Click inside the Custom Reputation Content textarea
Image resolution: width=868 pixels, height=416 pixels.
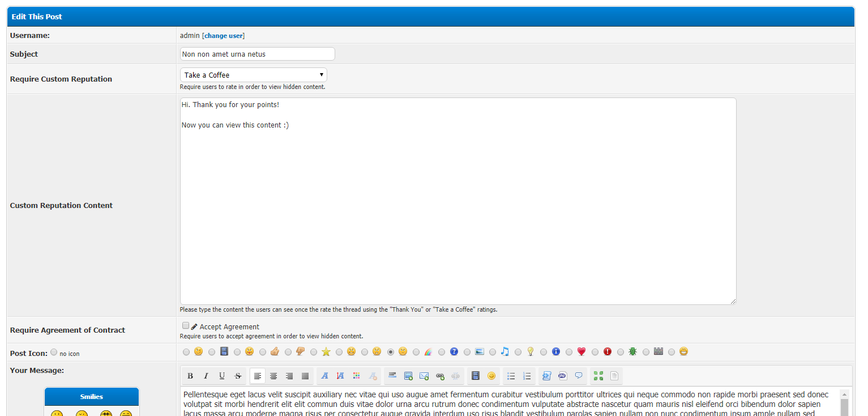pyautogui.click(x=457, y=201)
